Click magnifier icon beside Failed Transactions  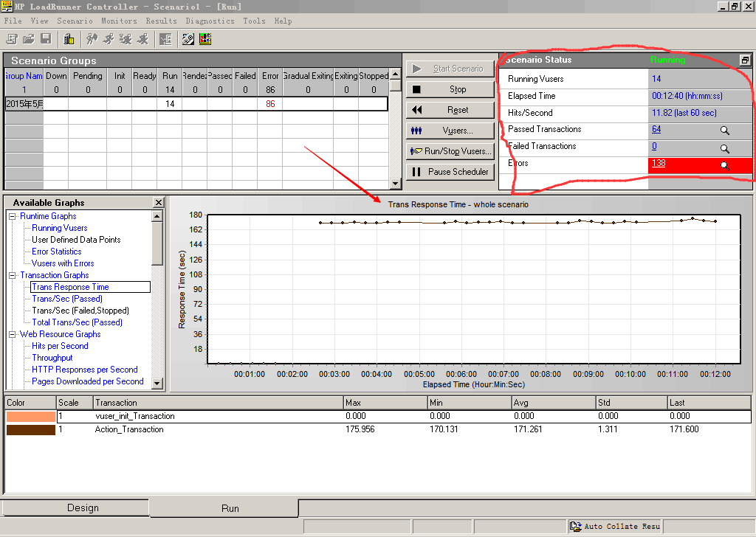click(725, 148)
